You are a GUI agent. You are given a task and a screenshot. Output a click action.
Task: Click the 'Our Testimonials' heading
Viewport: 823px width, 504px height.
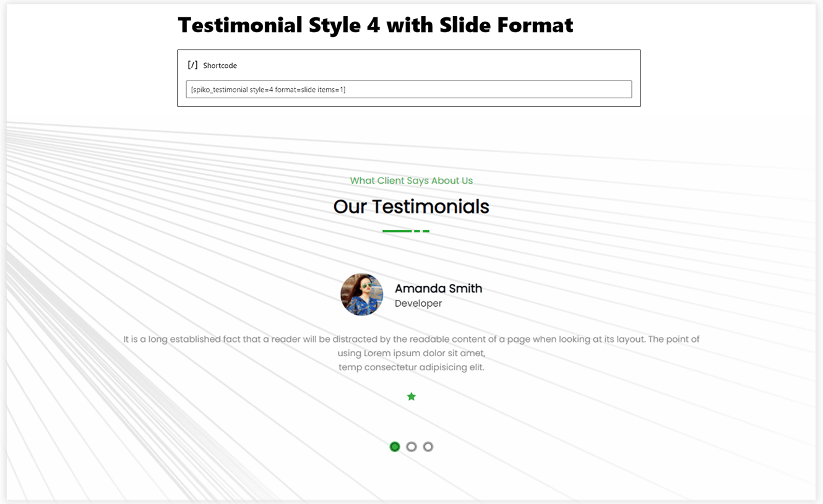click(x=411, y=207)
